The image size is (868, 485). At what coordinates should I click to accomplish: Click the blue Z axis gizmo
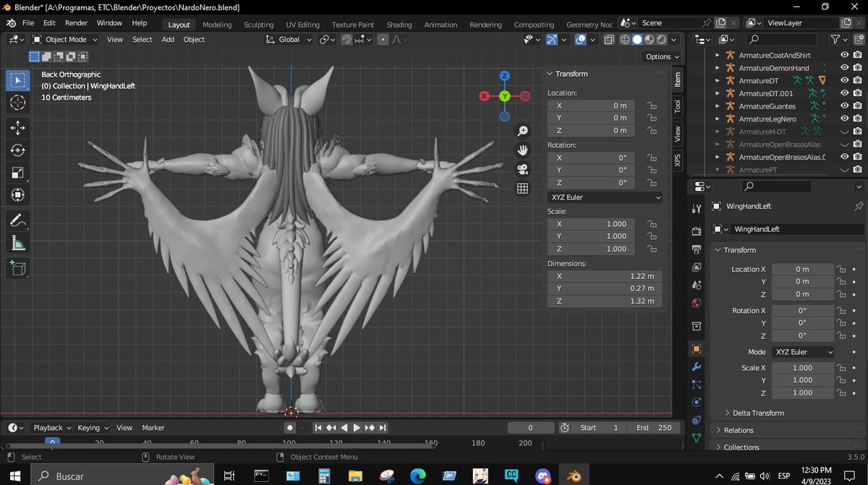click(x=504, y=76)
